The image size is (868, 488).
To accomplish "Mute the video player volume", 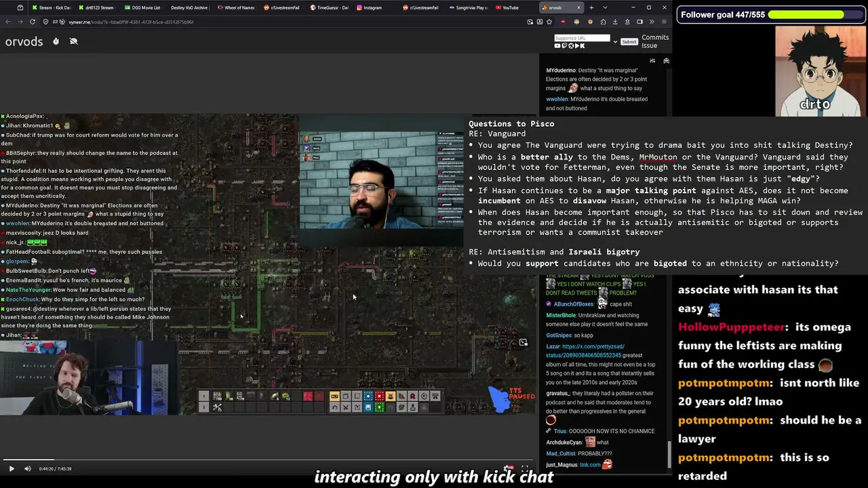I will [28, 468].
